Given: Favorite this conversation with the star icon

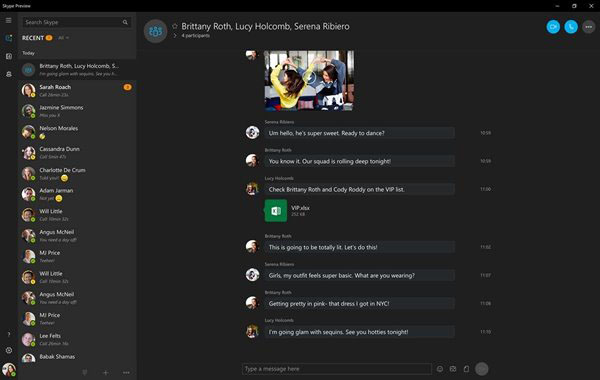Looking at the screenshot, I should pos(175,26).
